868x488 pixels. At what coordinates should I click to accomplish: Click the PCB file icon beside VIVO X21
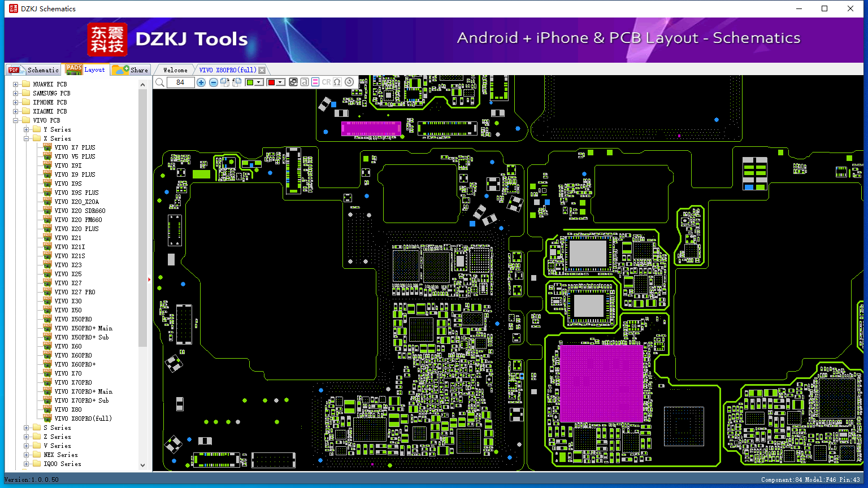point(47,238)
